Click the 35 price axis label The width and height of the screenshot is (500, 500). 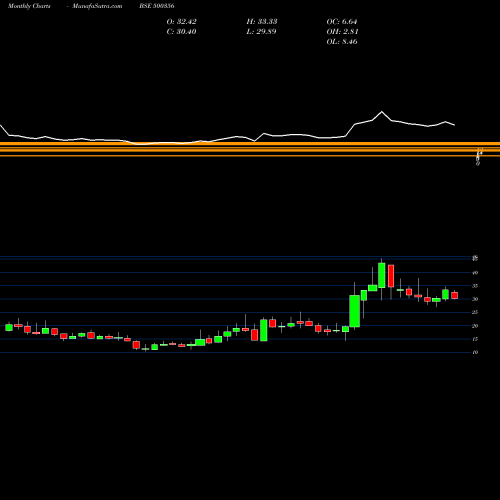[475, 286]
